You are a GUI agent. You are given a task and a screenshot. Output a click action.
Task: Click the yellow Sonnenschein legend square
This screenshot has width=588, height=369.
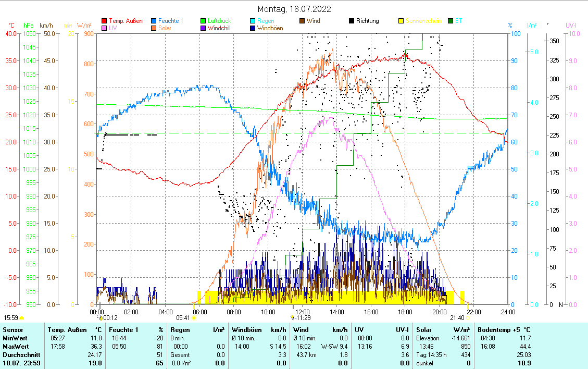(401, 21)
